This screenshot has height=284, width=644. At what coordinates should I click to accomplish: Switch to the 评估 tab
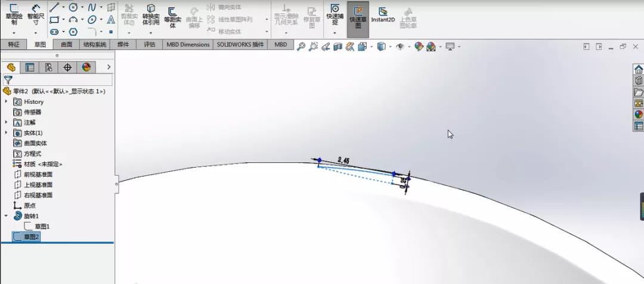[150, 44]
